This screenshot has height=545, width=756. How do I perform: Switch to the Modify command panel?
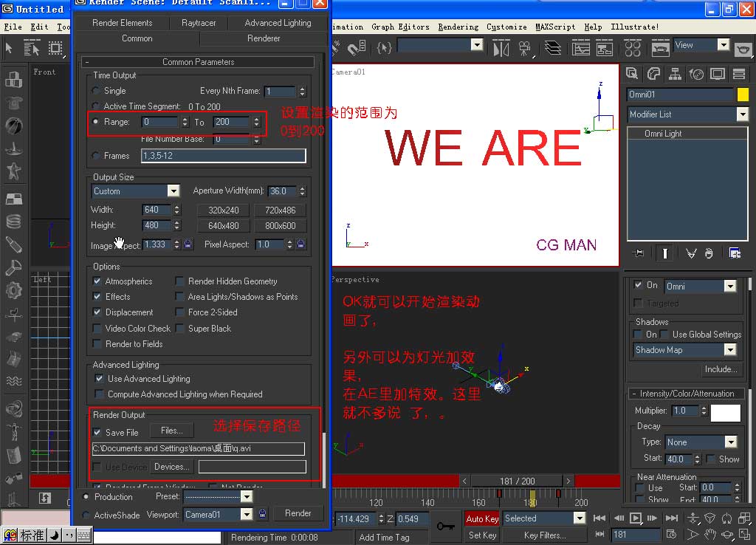pyautogui.click(x=653, y=74)
